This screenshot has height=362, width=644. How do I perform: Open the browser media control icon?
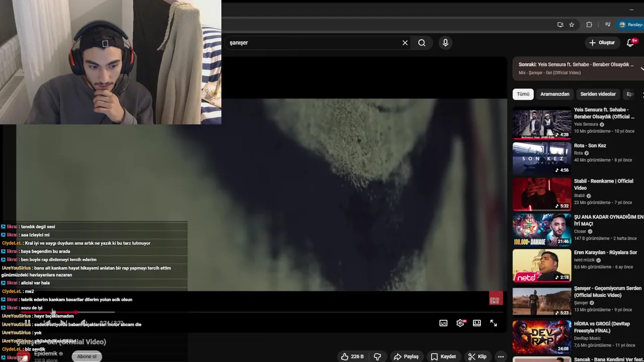(x=608, y=25)
